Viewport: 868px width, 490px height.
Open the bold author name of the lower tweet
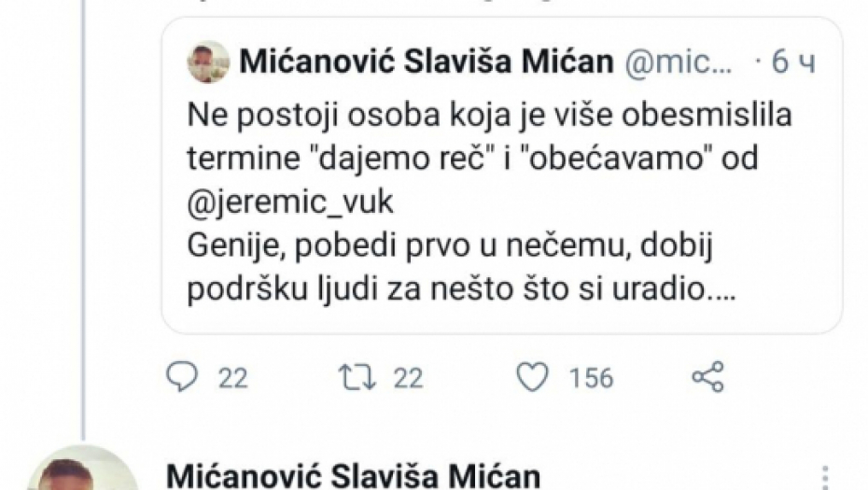click(351, 473)
